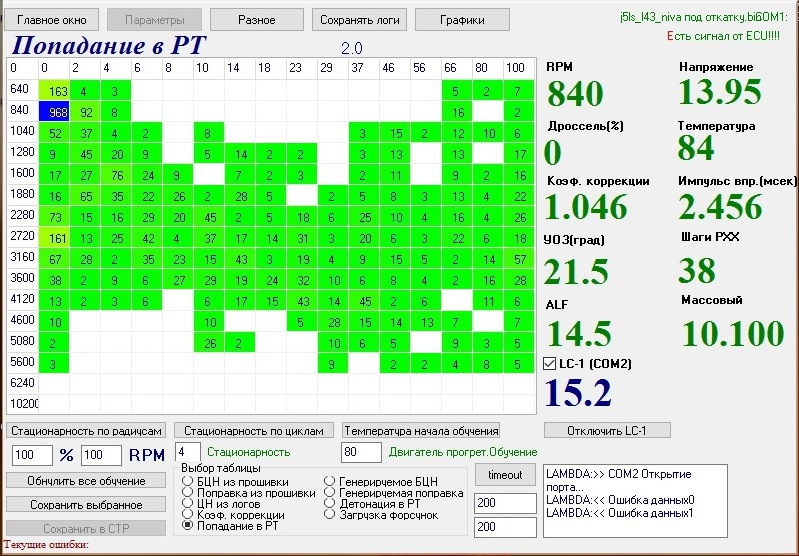Open the Главное окно tab
This screenshot has width=799, height=556.
tap(51, 20)
